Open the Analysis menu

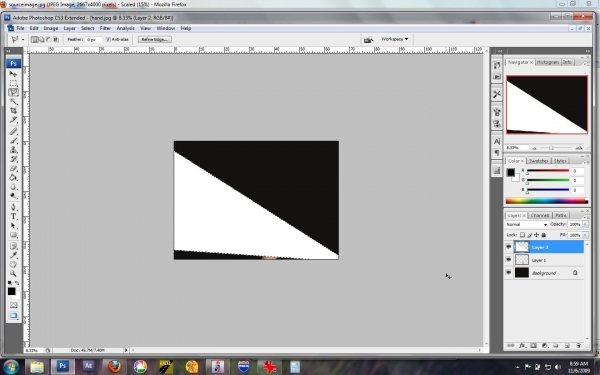pos(126,28)
